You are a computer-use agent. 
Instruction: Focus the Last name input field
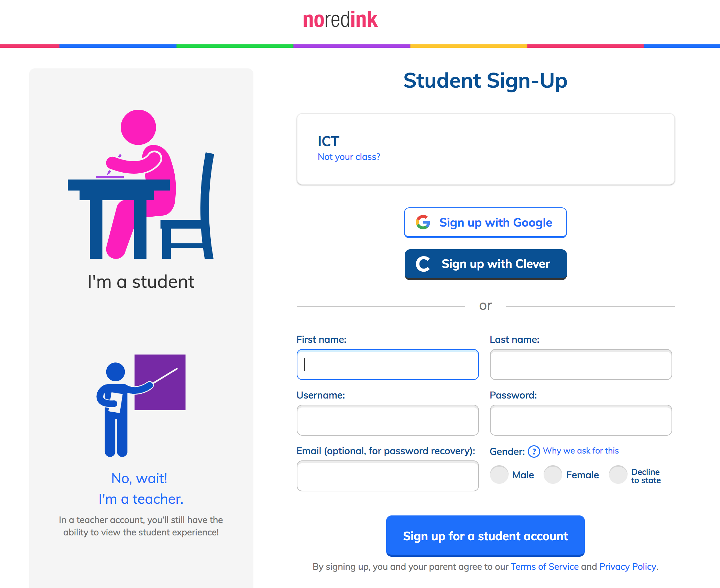581,364
